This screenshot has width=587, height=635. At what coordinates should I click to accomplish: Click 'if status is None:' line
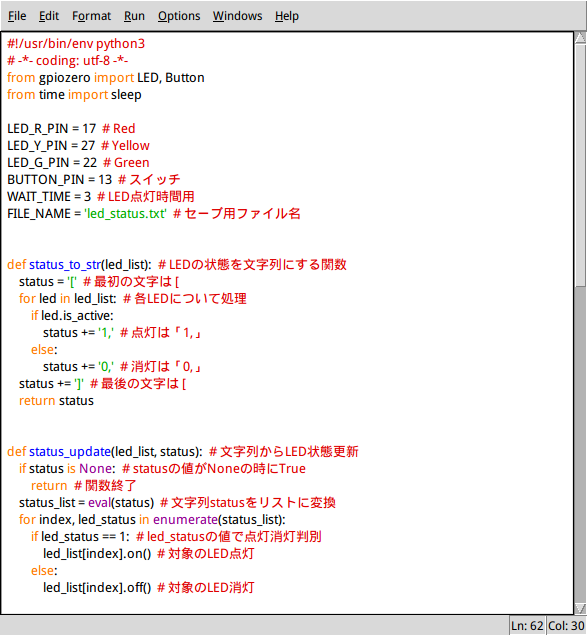click(x=67, y=469)
